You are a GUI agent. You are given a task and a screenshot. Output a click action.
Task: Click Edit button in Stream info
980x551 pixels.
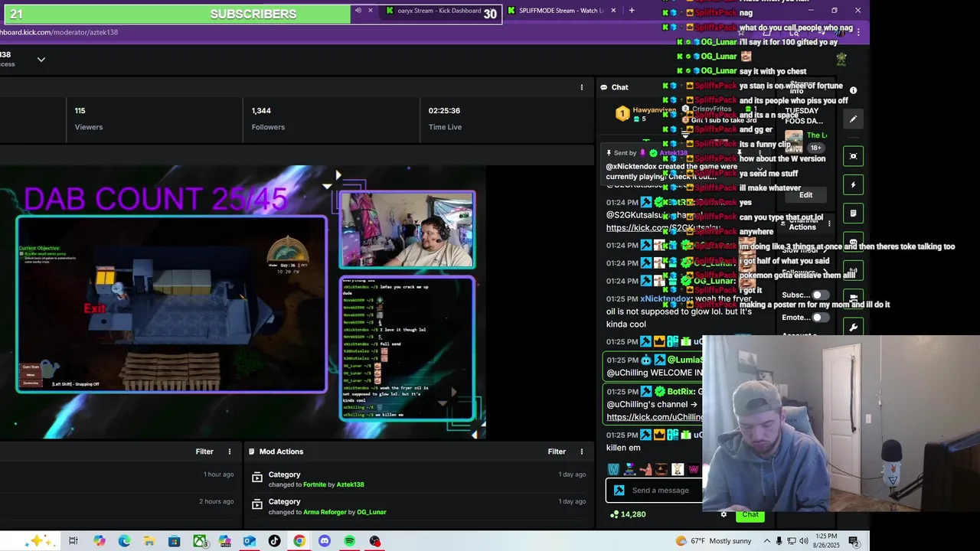(805, 195)
